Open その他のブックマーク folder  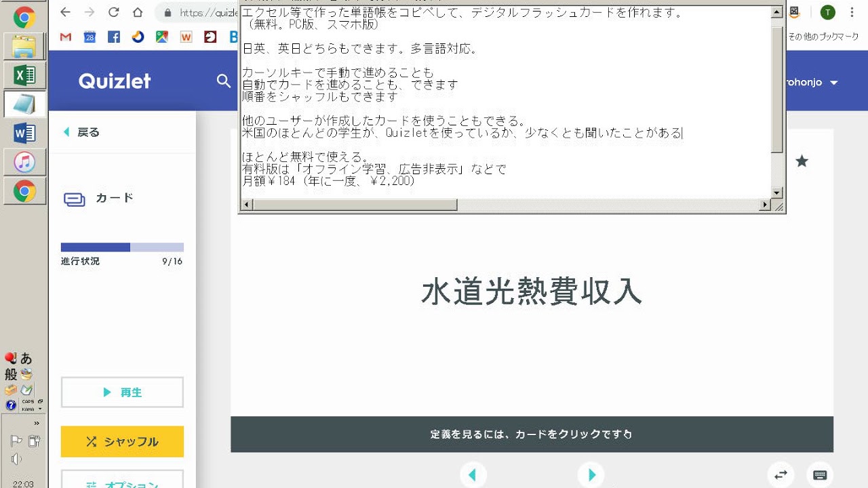(823, 37)
